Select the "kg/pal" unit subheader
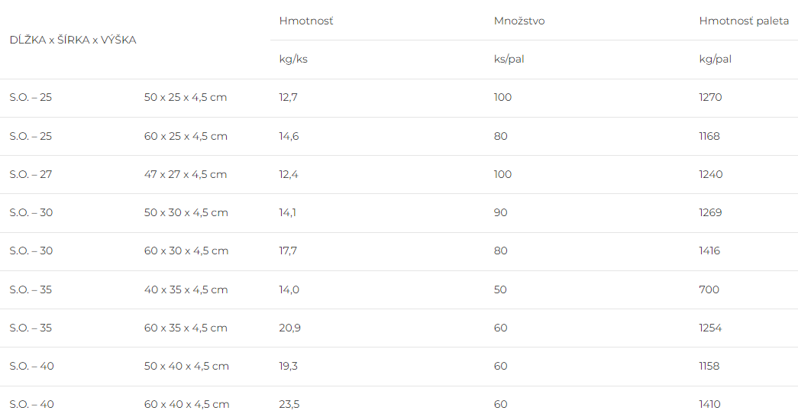Image resolution: width=798 pixels, height=417 pixels. tap(715, 59)
